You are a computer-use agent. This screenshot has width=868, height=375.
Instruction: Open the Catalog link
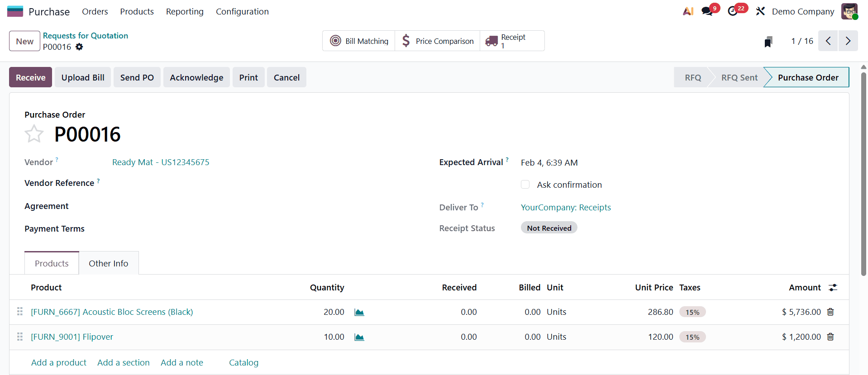(x=243, y=362)
